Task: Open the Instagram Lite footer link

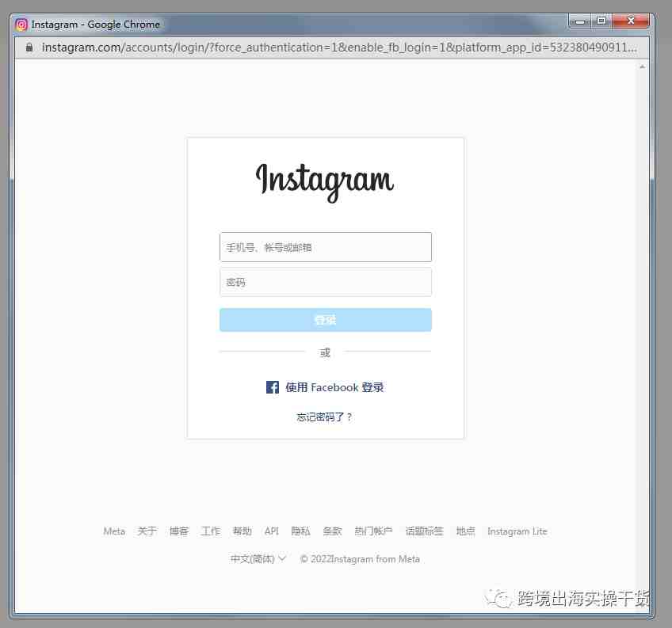Action: pos(517,531)
